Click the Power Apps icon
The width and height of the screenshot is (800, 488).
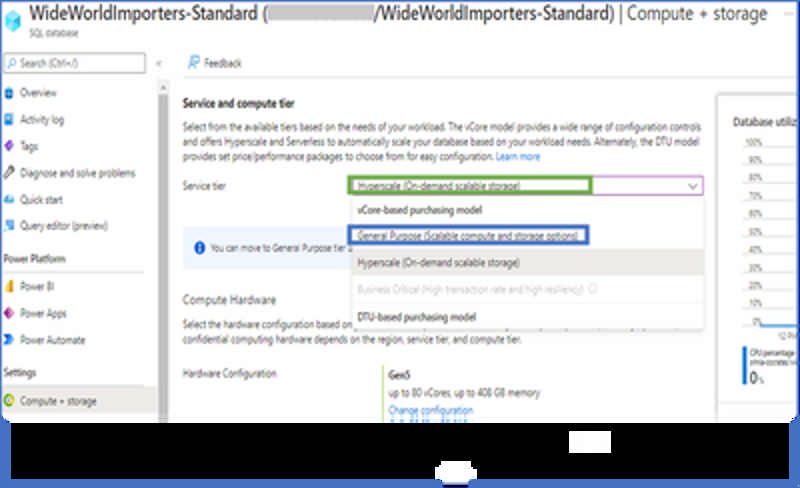(x=9, y=313)
